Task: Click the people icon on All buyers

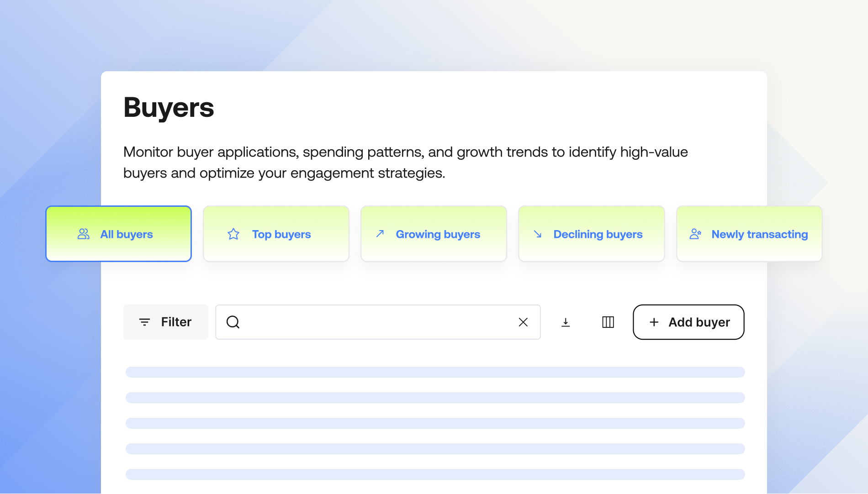Action: tap(84, 234)
